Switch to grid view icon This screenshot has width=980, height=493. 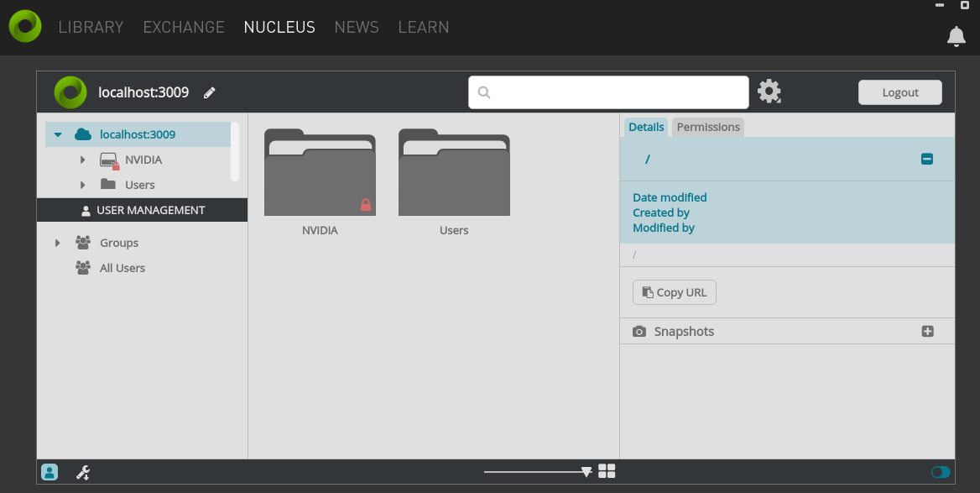click(607, 471)
